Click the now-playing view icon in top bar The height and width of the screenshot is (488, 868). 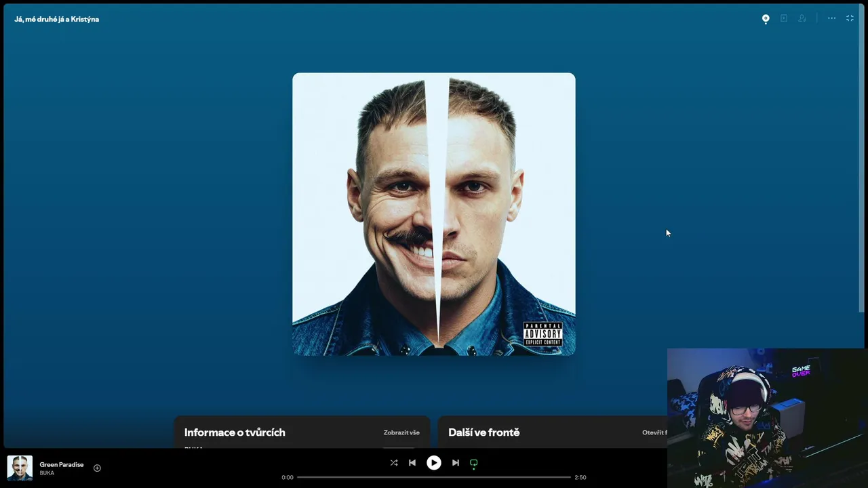coord(766,18)
